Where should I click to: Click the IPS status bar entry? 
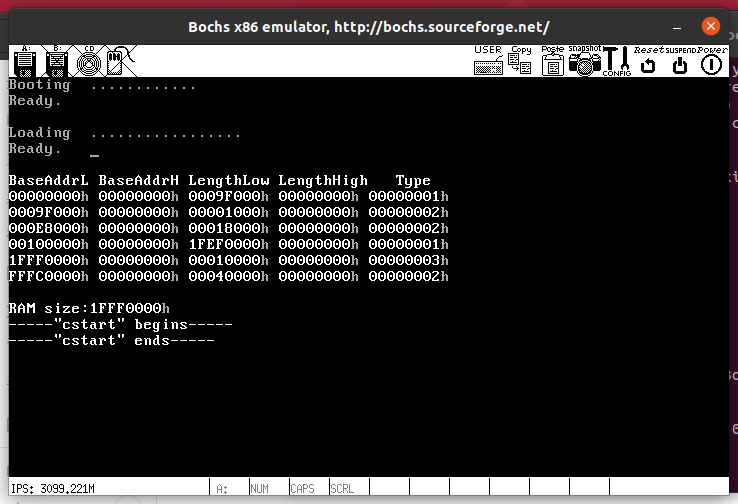click(x=53, y=488)
